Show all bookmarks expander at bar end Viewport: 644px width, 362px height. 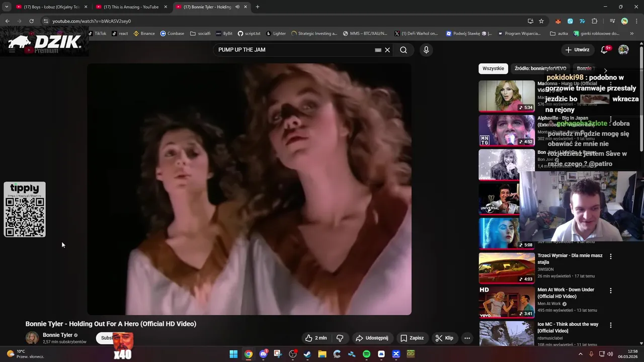click(632, 34)
